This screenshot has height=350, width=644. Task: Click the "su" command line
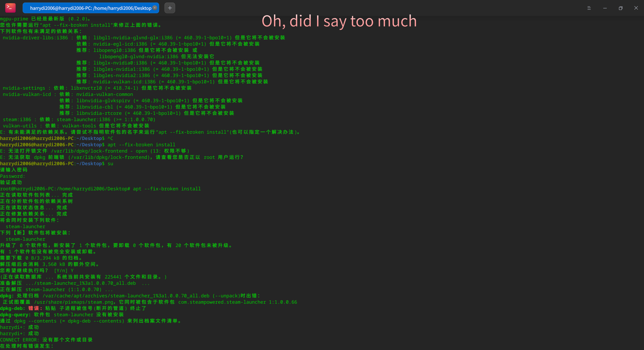pos(57,163)
